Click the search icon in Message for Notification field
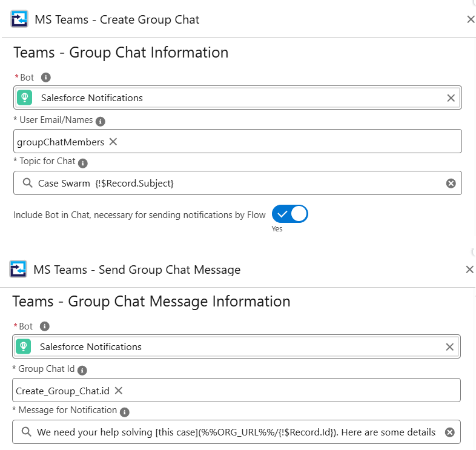This screenshot has height=450, width=476. (27, 432)
